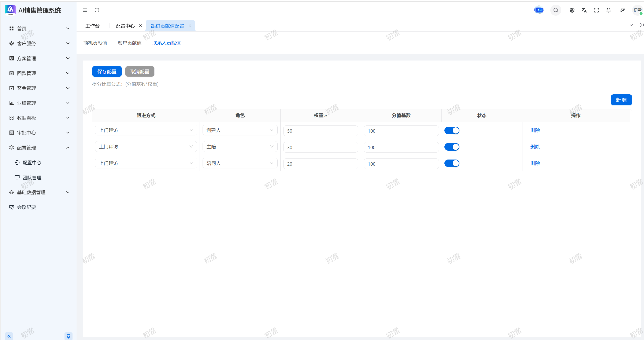
Task: Click the 保存配置 button
Action: [x=107, y=72]
